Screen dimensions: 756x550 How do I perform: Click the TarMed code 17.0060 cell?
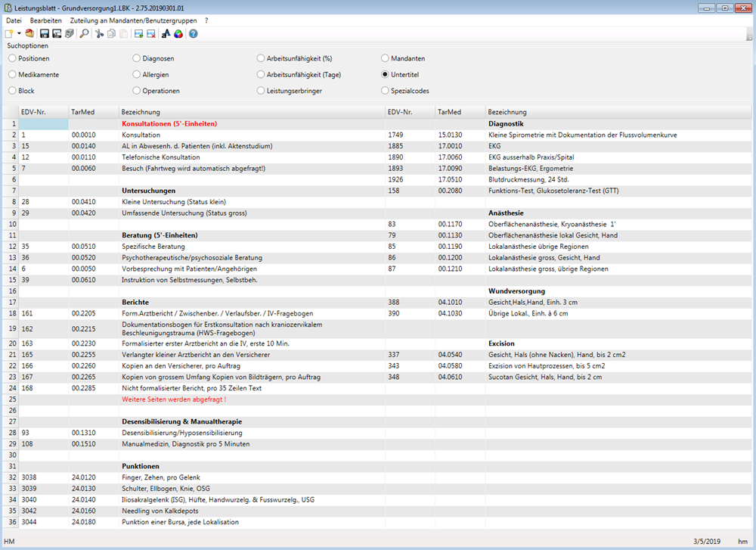(460, 157)
